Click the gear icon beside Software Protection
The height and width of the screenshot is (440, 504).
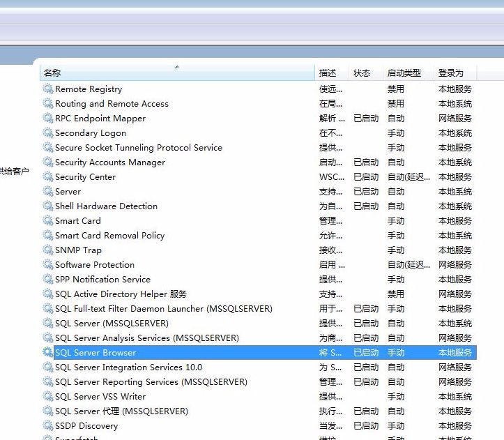(48, 264)
